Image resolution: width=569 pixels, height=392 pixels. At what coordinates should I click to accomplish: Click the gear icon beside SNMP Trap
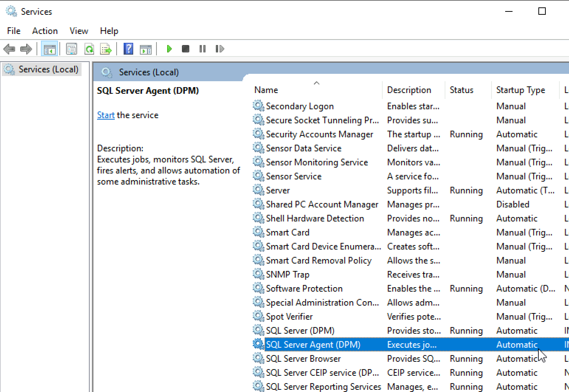pos(258,274)
